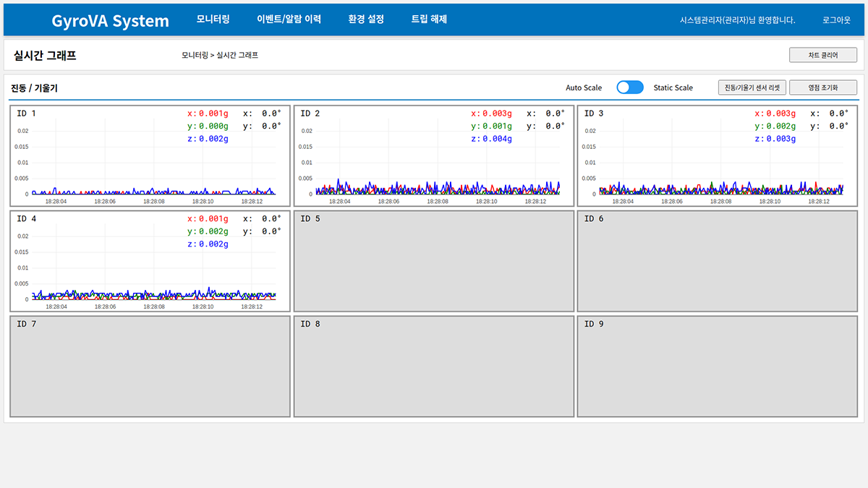The width and height of the screenshot is (868, 488).
Task: Click the empty ID 6 sensor panel
Action: point(718,261)
